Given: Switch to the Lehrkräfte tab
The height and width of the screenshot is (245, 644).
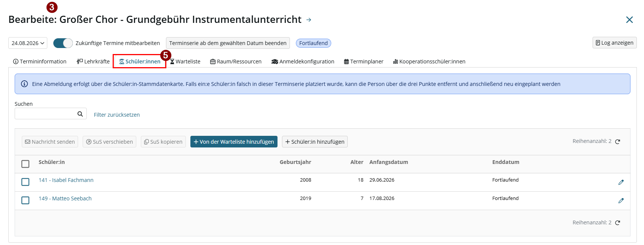Looking at the screenshot, I should [x=93, y=62].
